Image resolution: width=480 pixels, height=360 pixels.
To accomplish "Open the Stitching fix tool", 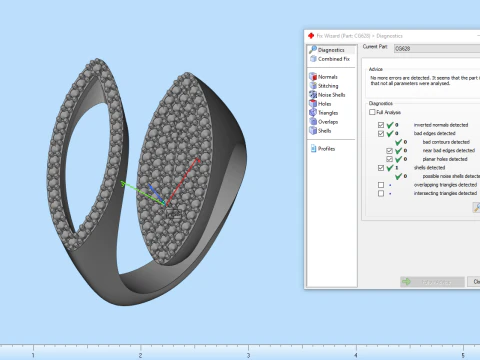I will (324, 86).
